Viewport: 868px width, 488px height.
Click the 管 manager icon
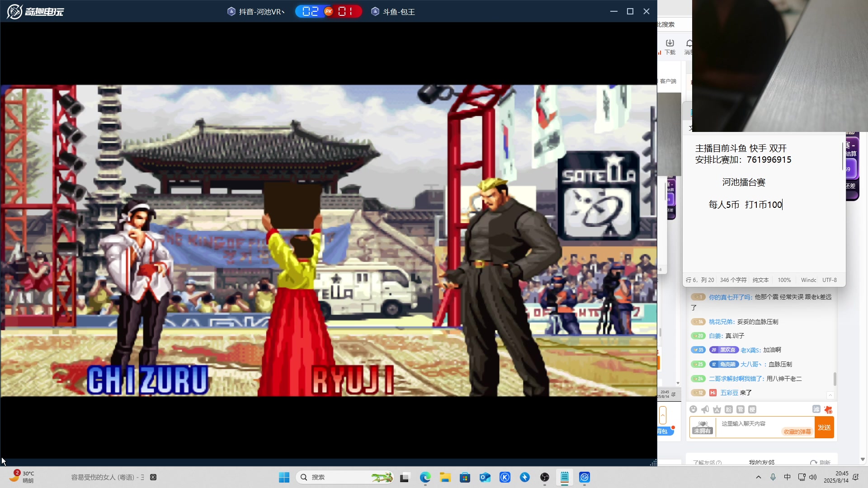[x=741, y=409]
